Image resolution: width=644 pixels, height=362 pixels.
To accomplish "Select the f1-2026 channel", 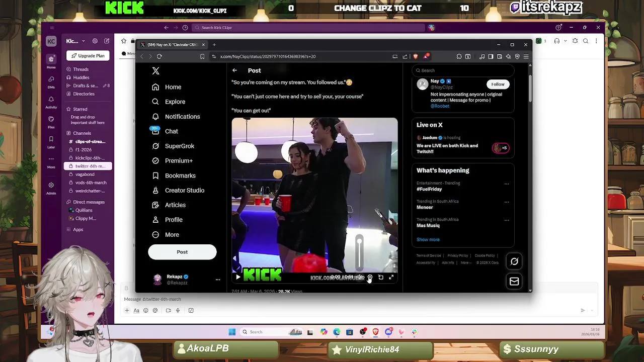I will click(x=84, y=150).
